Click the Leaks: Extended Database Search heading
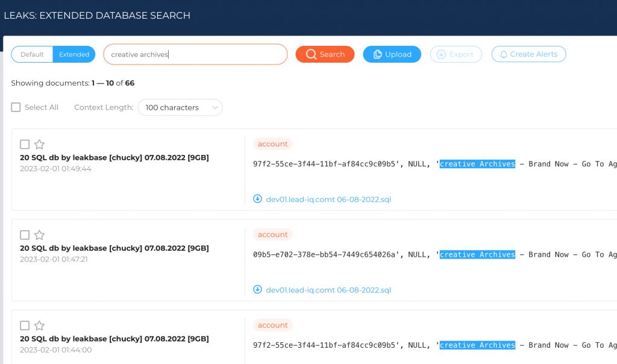This screenshot has width=617, height=364. pyautogui.click(x=97, y=15)
